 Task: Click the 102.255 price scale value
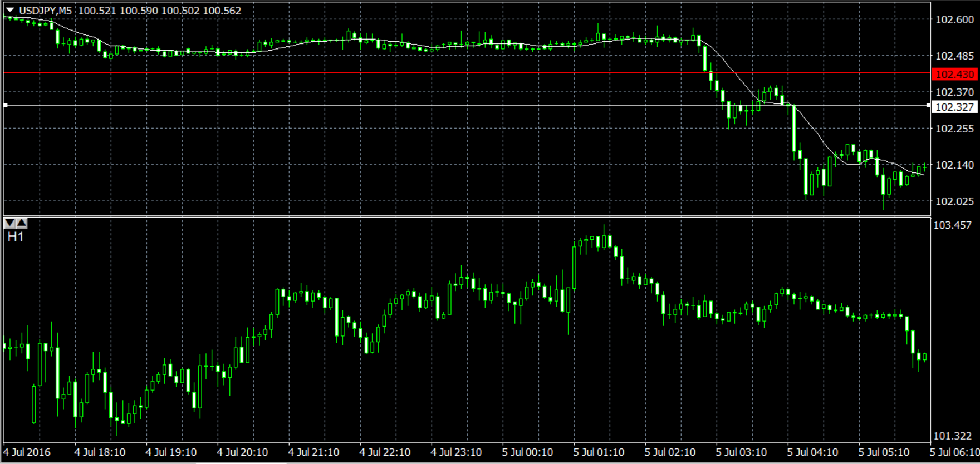(954, 129)
